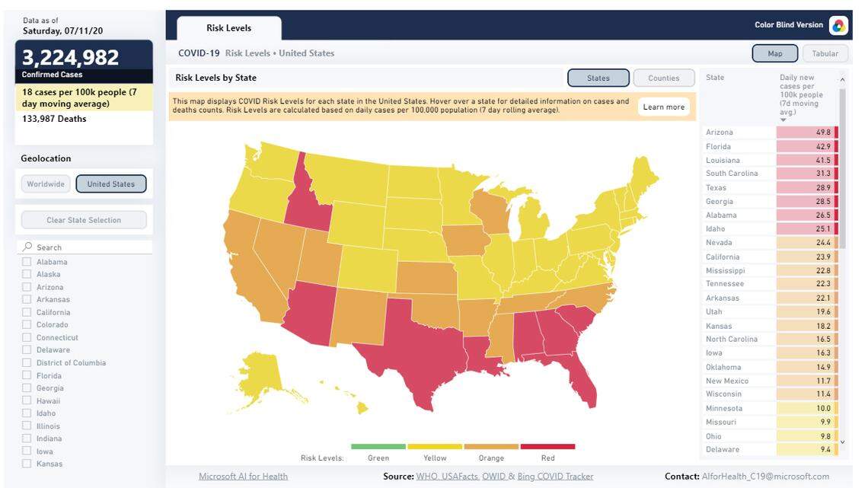
Task: Open the Bing COVID Tracker source link
Action: [554, 475]
